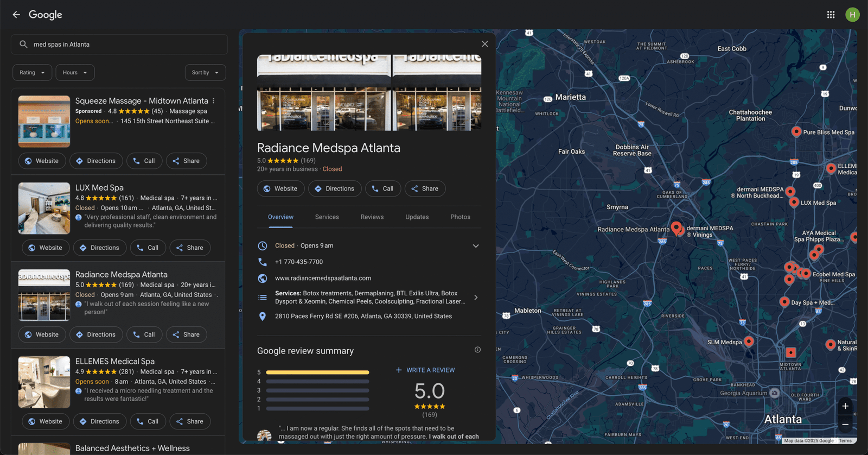Click the Squeeze Massage - Midtown Atlanta title
Viewport: 868px width, 455px height.
coord(142,101)
